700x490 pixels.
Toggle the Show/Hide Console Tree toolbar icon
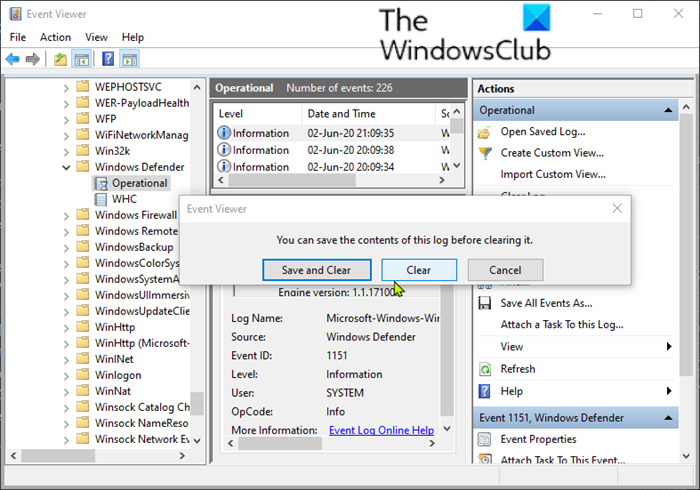[x=82, y=59]
